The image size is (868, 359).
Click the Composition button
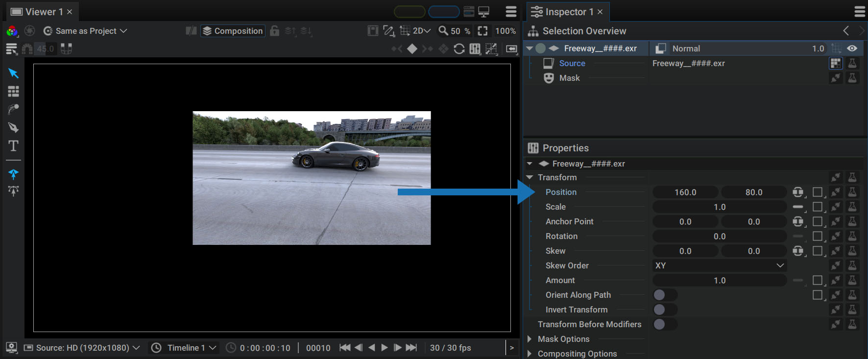pos(233,31)
